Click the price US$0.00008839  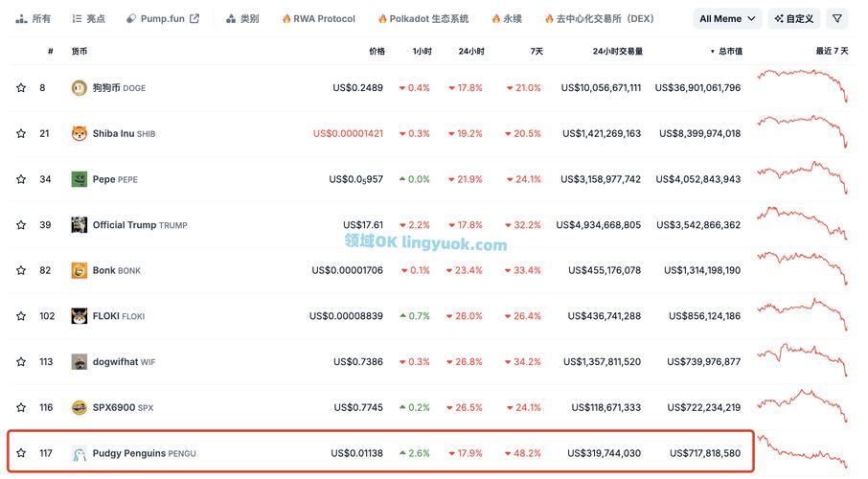point(346,316)
